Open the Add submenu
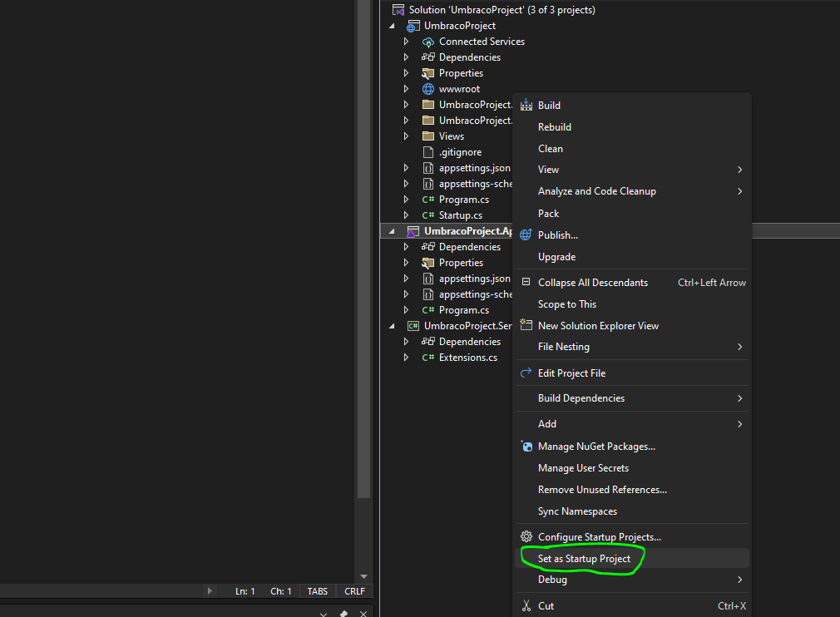The height and width of the screenshot is (617, 840). (631, 423)
